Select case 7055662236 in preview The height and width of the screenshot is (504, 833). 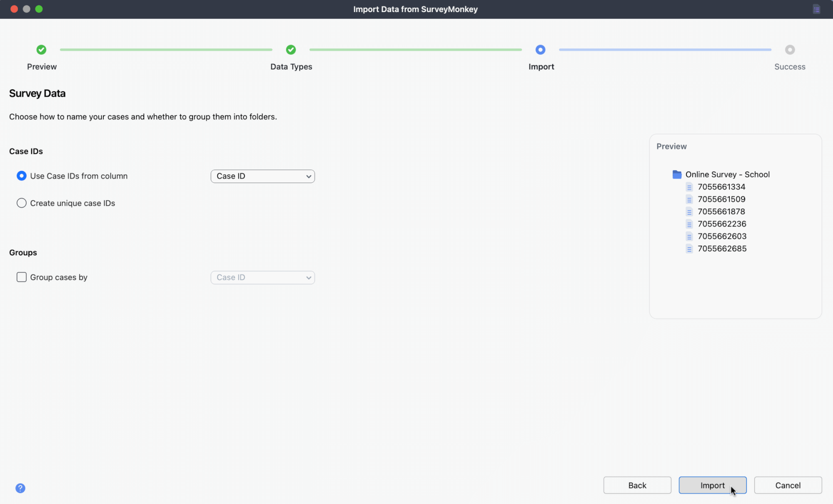[x=722, y=224]
